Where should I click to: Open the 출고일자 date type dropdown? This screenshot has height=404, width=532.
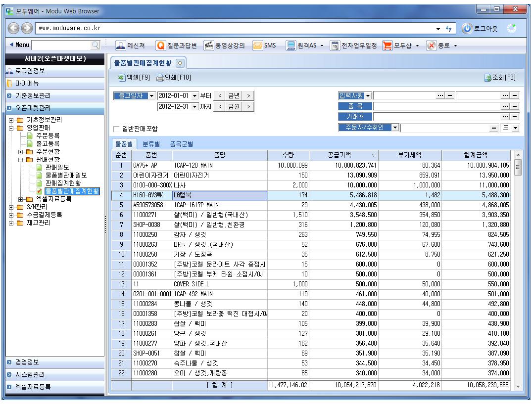[x=151, y=95]
